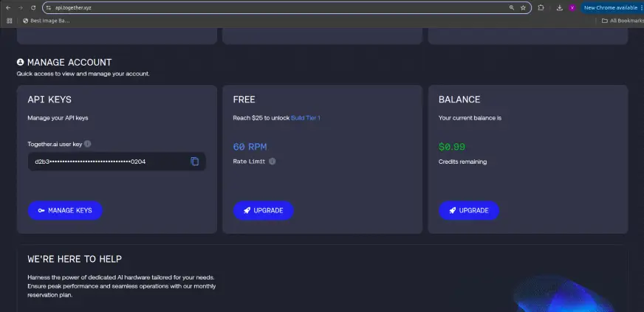The width and height of the screenshot is (644, 312).
Task: Open the All Bookmarks folder
Action: click(x=623, y=21)
